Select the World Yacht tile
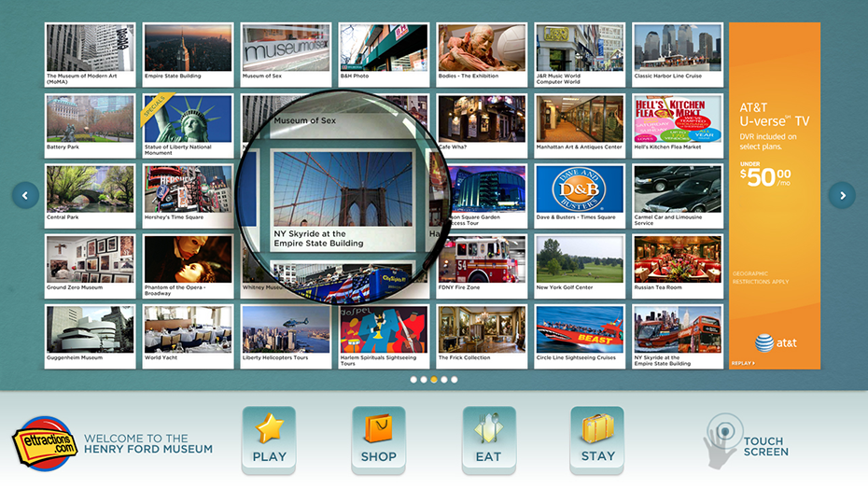 coord(189,337)
